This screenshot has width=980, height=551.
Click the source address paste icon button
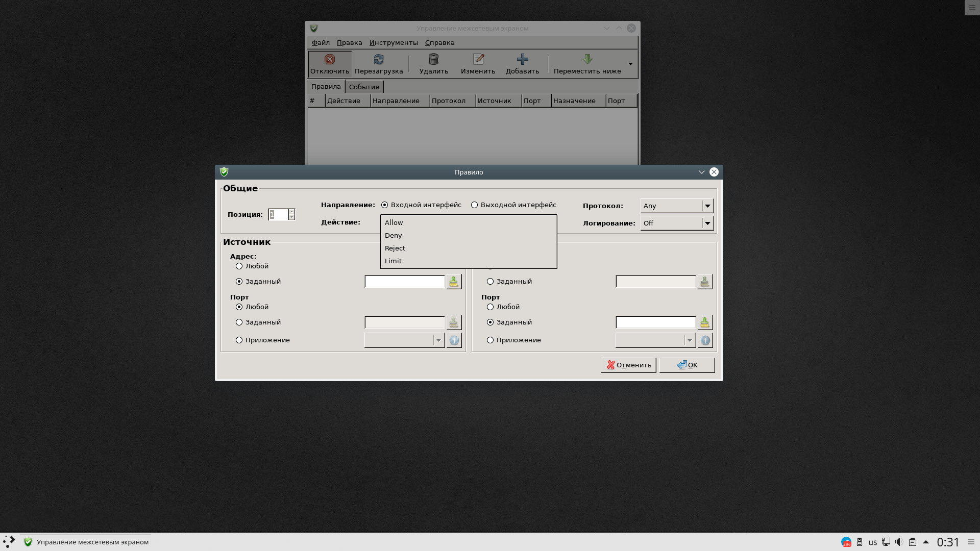point(453,282)
